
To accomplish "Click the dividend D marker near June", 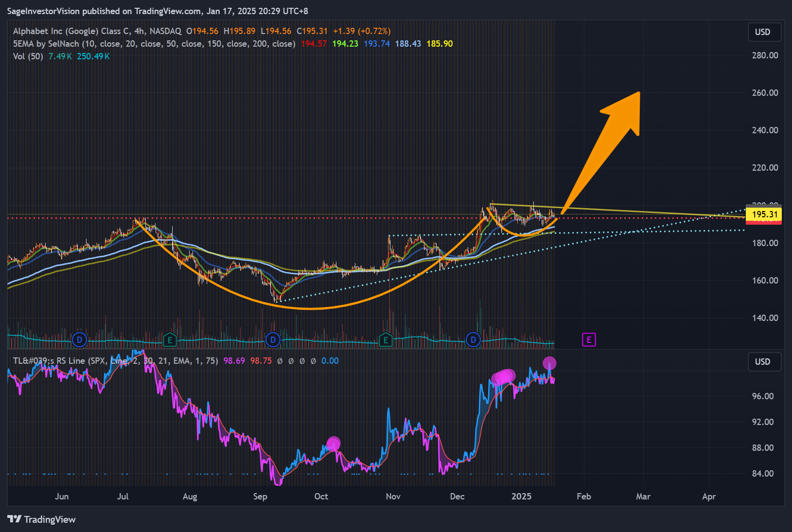I will coord(79,339).
